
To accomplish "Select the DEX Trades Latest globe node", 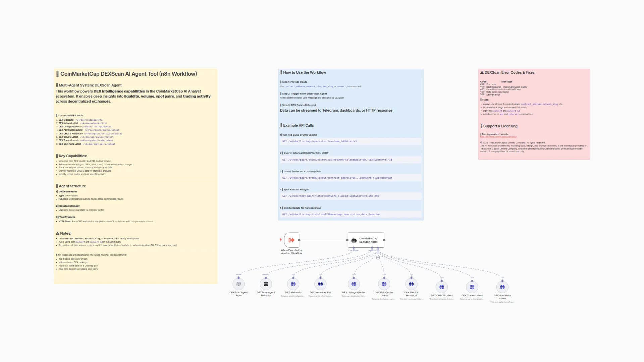I will tap(472, 287).
